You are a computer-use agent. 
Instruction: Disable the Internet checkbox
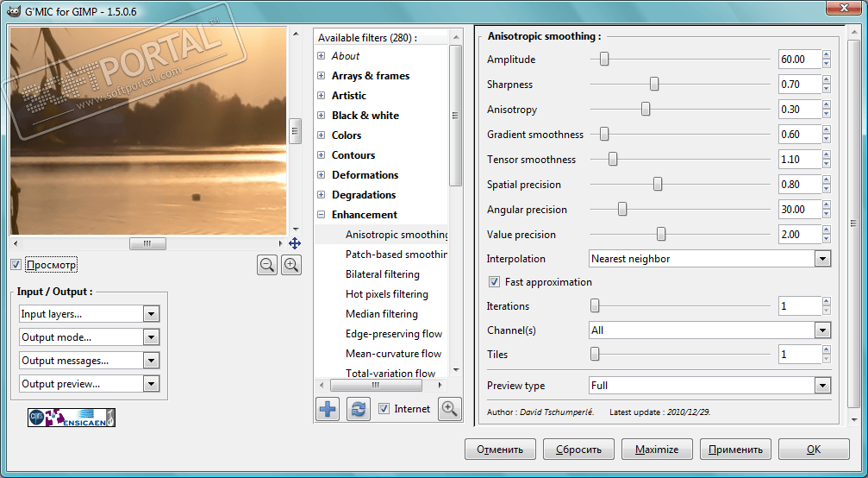384,409
